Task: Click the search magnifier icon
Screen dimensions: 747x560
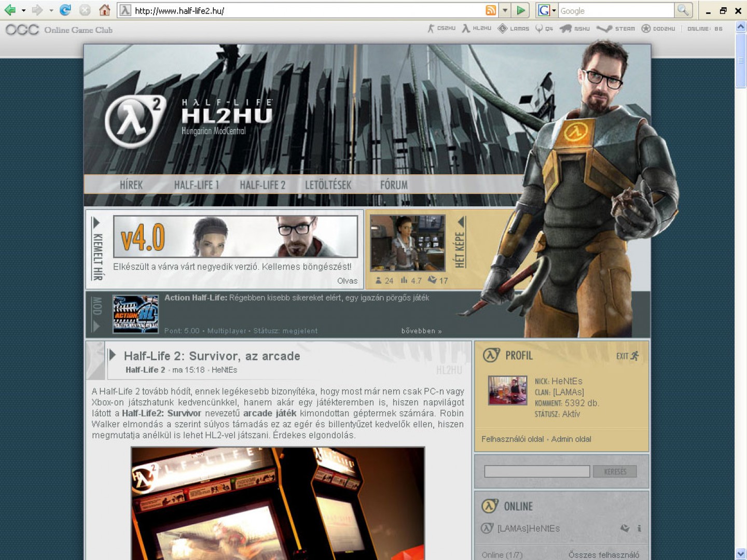Action: pyautogui.click(x=684, y=10)
